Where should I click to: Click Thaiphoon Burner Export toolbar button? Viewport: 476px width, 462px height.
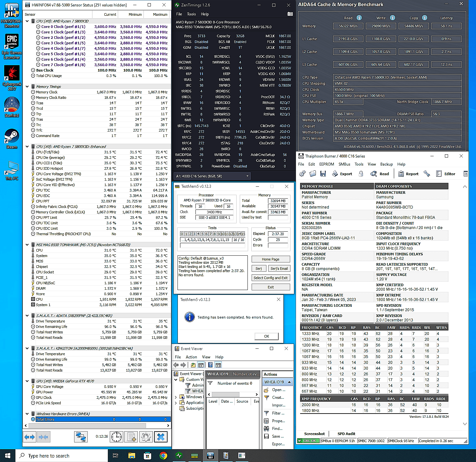(x=342, y=174)
